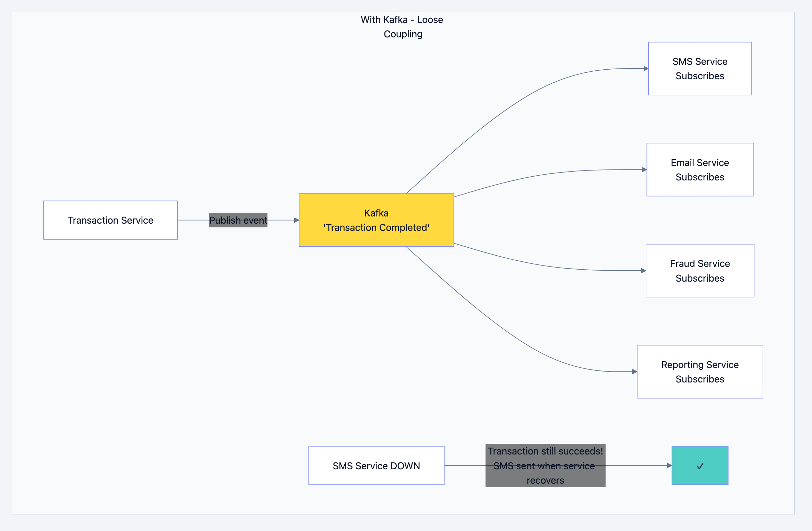Click the 'With Kafka - Loose Coupling' title

[x=402, y=26]
